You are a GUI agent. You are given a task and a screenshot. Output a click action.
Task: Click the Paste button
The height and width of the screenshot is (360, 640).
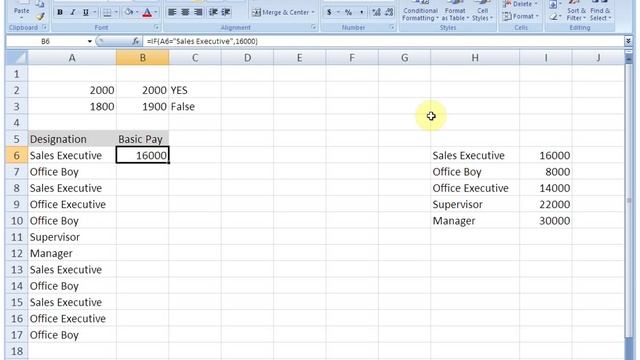[x=21, y=9]
